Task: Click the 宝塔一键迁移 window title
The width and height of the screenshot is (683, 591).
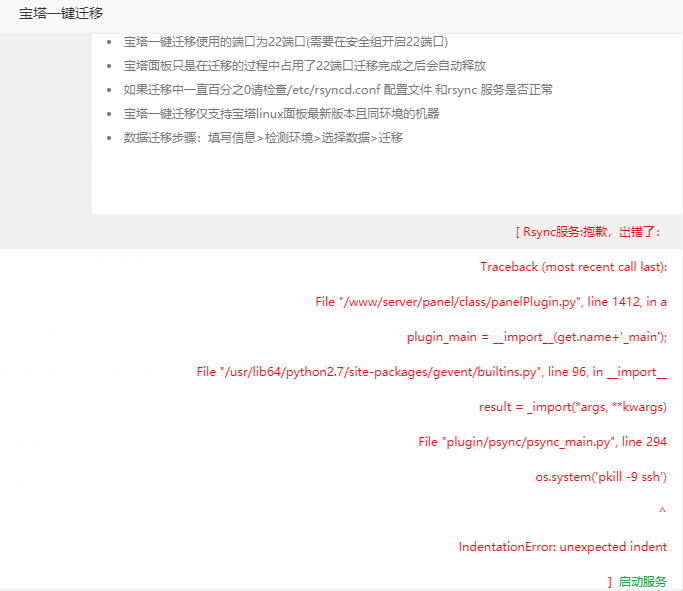Action: click(61, 14)
